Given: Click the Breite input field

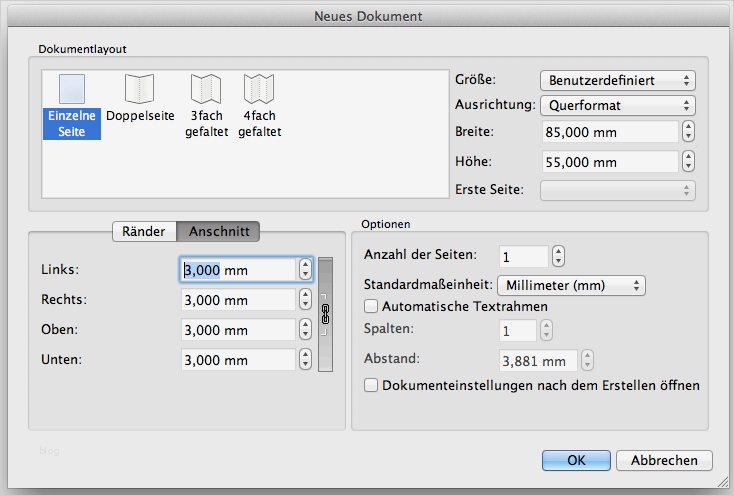Looking at the screenshot, I should point(610,132).
